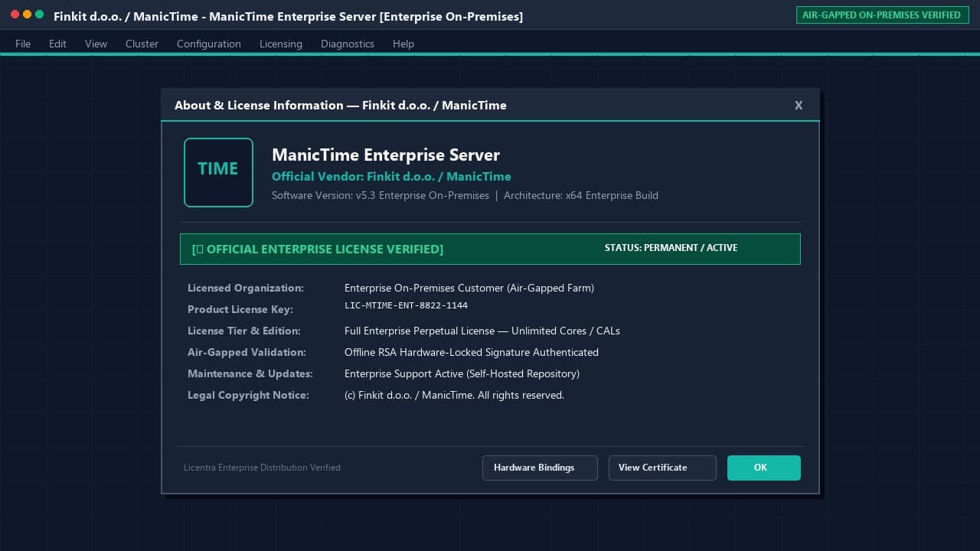Click the 'Architecture: x64 Enterprise Build' text
Image resolution: width=980 pixels, height=551 pixels.
581,195
